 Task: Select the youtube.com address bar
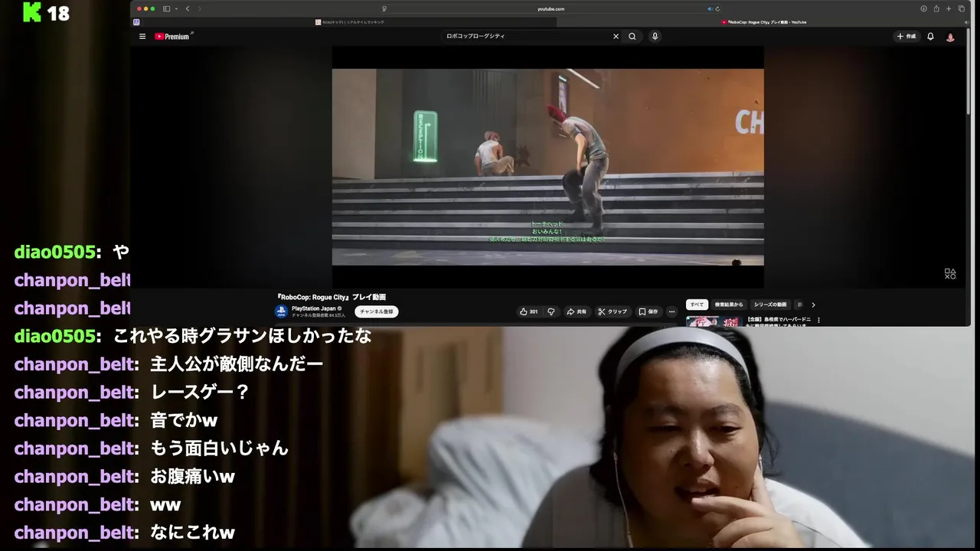click(550, 8)
